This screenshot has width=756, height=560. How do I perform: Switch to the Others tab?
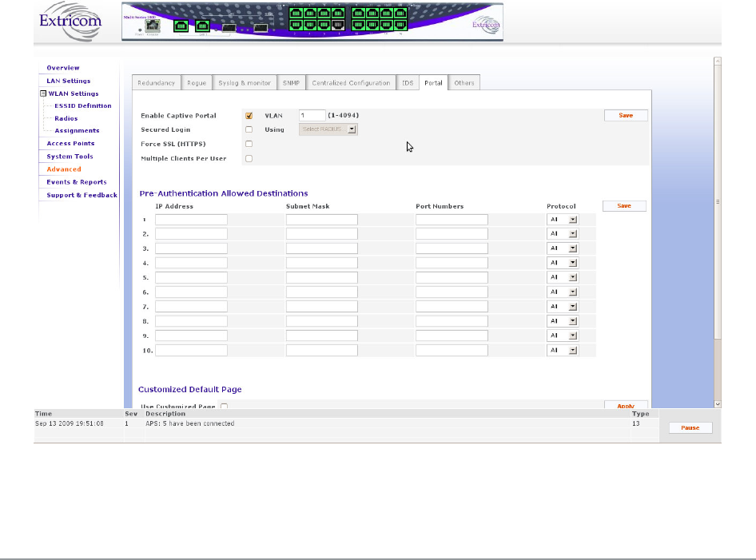point(464,83)
